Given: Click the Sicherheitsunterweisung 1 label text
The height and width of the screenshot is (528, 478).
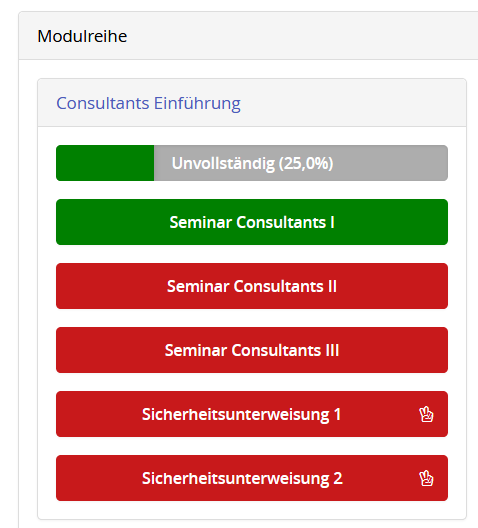Looking at the screenshot, I should [241, 415].
